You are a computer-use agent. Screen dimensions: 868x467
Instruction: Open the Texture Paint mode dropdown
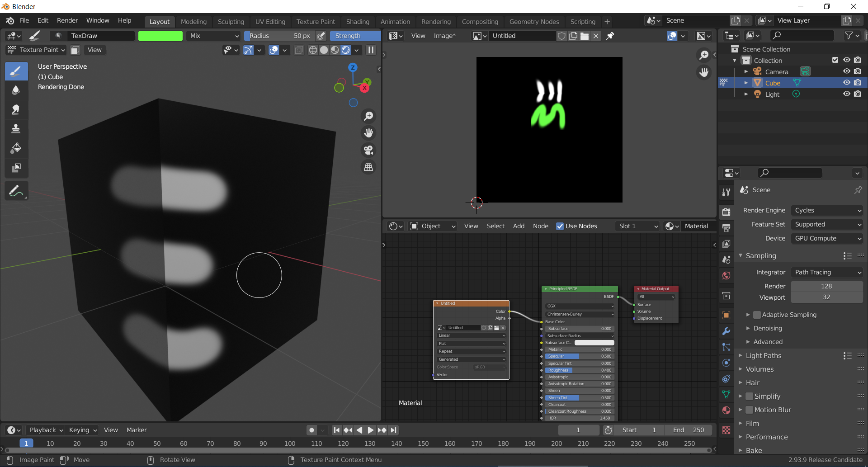click(36, 50)
